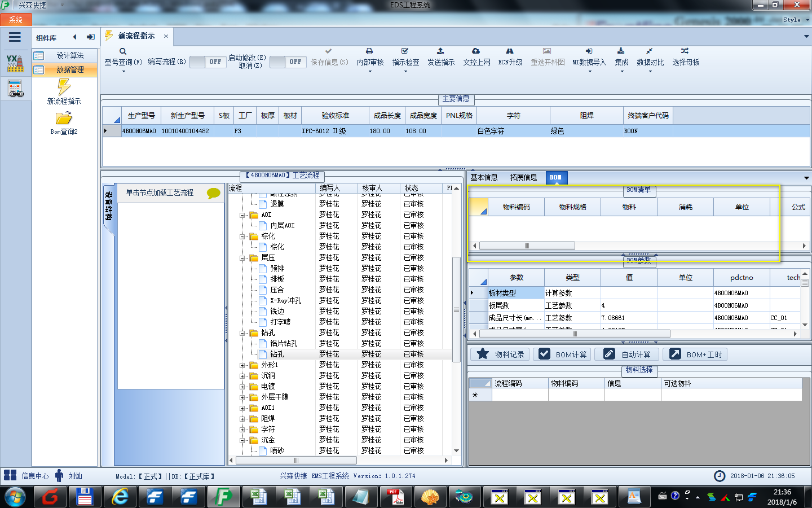Switch to the 拓展信息 tab

(523, 177)
